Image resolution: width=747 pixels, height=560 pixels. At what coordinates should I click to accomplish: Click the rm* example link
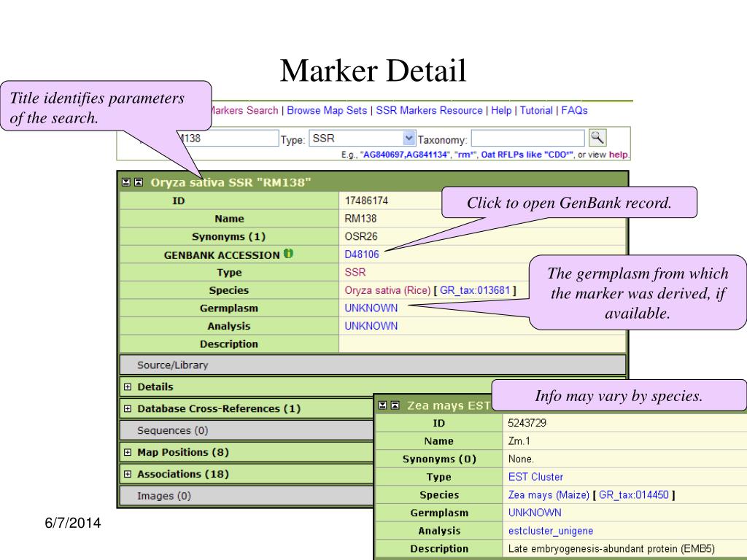(x=465, y=155)
